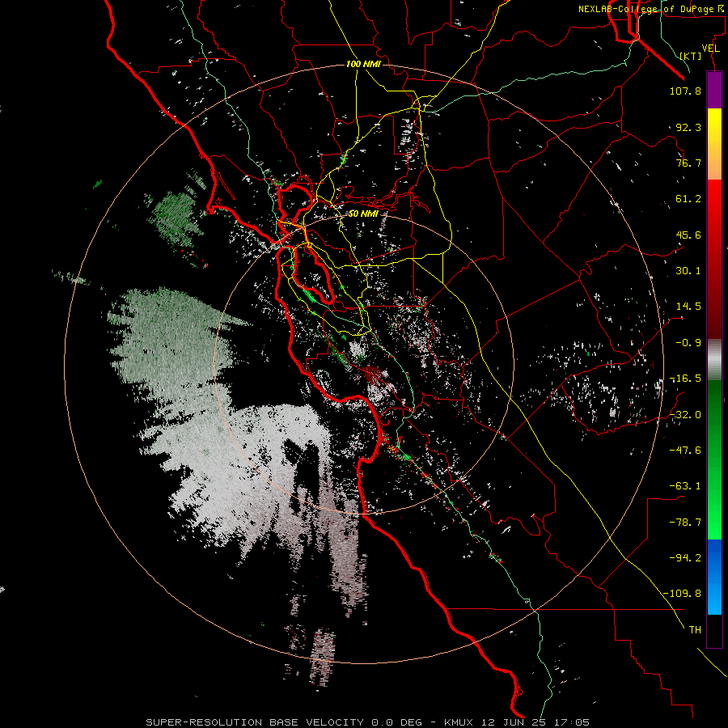The image size is (728, 728).
Task: Click the -32.0 scale value
Action: pos(685,415)
